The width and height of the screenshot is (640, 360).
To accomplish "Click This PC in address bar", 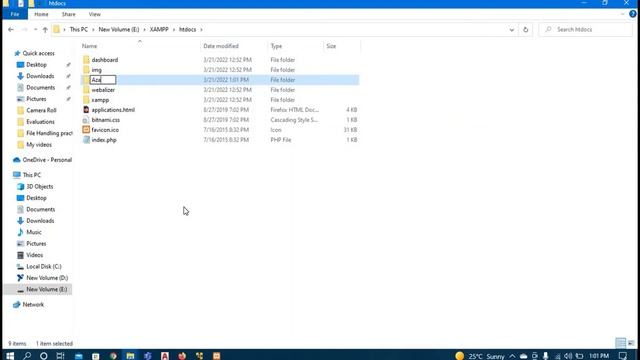I will tap(78, 29).
